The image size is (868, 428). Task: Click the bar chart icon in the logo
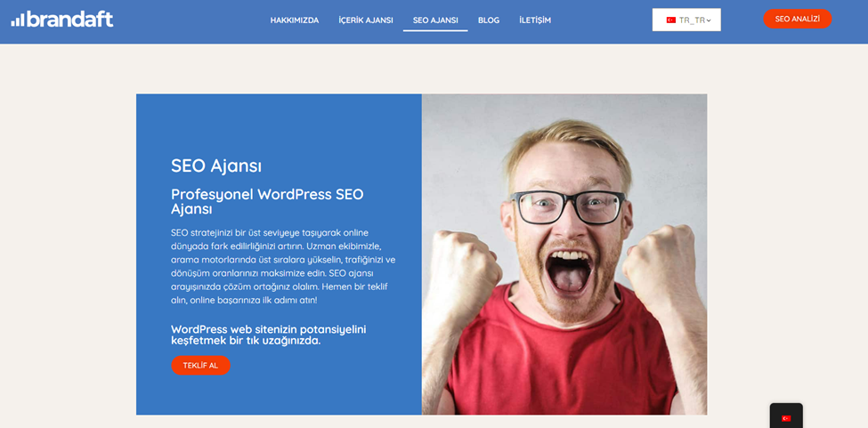pos(18,20)
